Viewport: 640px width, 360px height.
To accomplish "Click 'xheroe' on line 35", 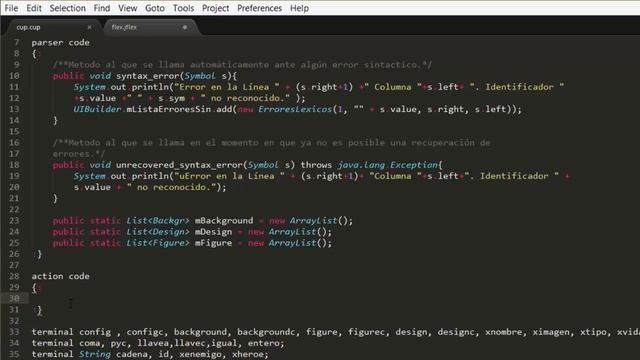I will click(247, 354).
